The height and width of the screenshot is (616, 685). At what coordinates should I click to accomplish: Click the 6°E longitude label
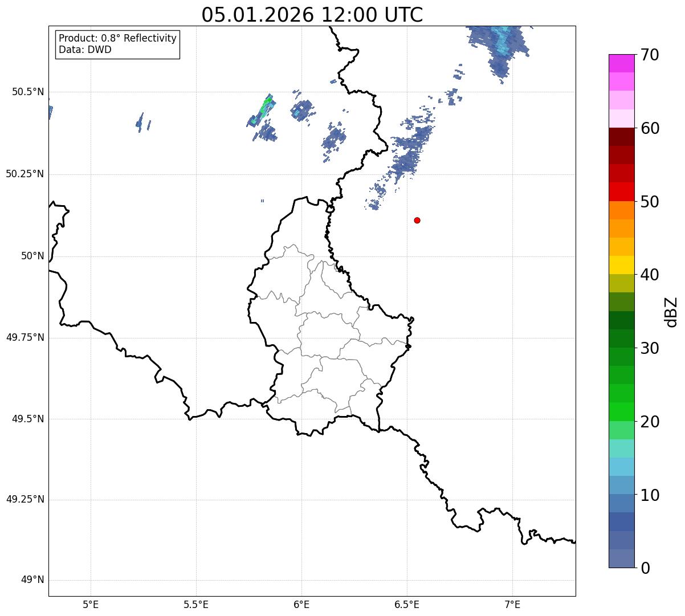[x=301, y=605]
